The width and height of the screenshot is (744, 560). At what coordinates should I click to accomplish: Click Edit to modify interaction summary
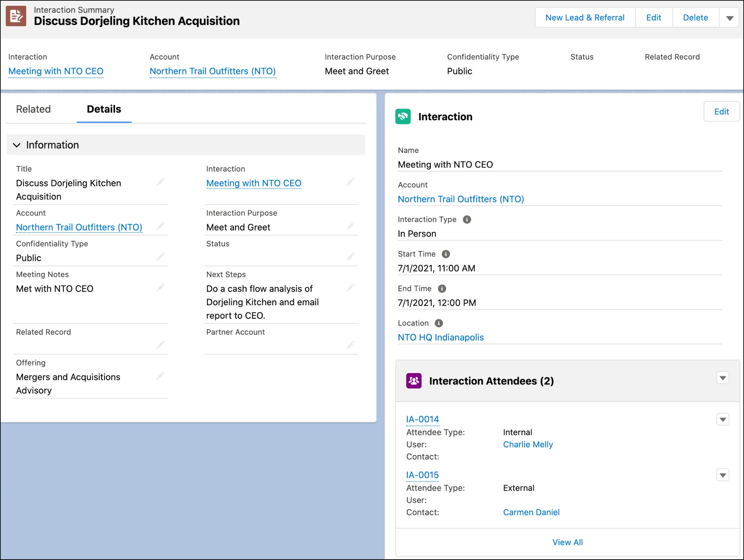coord(654,18)
